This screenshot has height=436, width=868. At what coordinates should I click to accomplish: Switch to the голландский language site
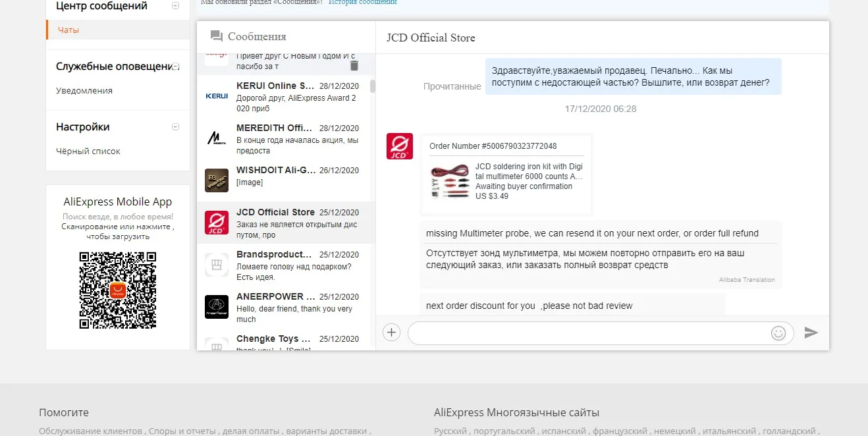coord(789,431)
